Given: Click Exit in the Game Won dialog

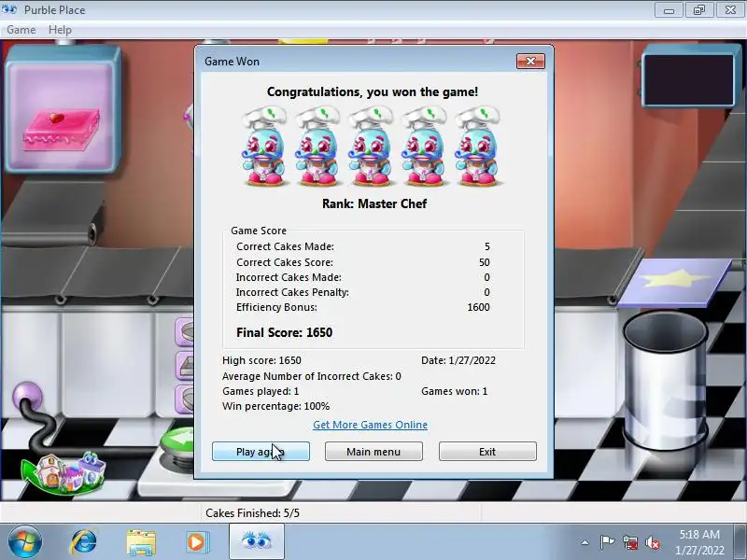Looking at the screenshot, I should click(487, 452).
